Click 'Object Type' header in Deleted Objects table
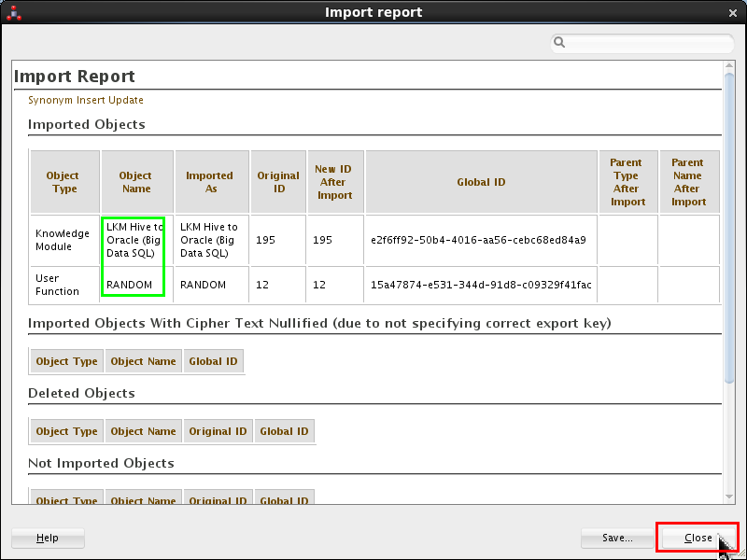The width and height of the screenshot is (747, 560). click(66, 431)
